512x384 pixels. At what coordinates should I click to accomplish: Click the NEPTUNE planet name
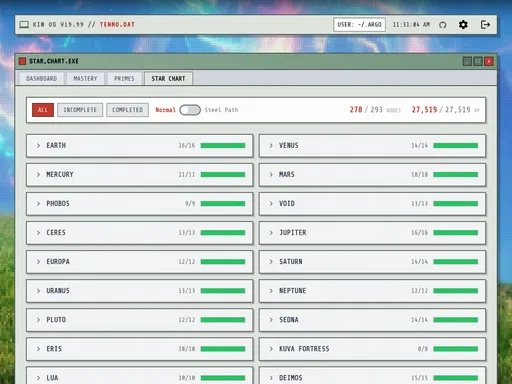(292, 291)
